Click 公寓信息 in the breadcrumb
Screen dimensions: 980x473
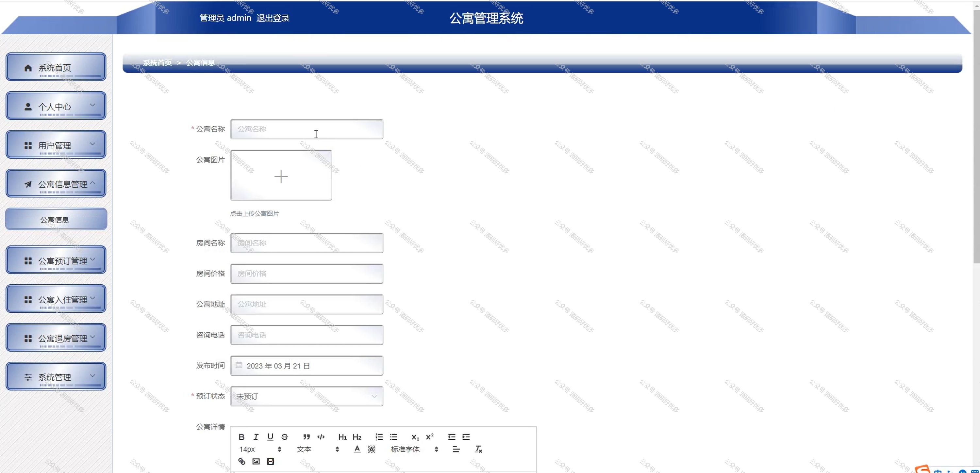click(200, 63)
